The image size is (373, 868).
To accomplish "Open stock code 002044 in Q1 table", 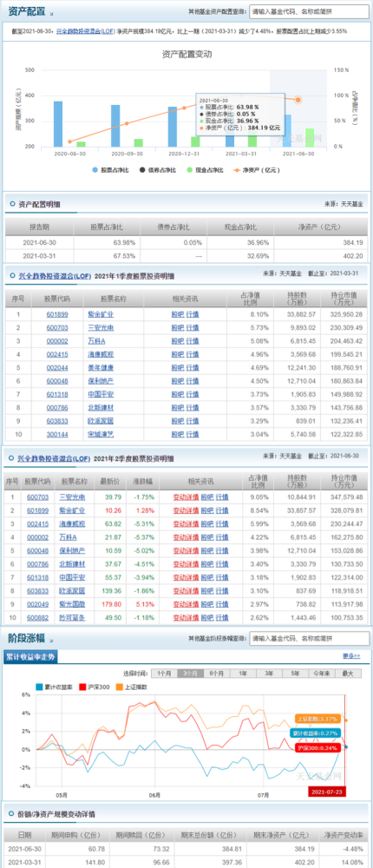I will [58, 367].
